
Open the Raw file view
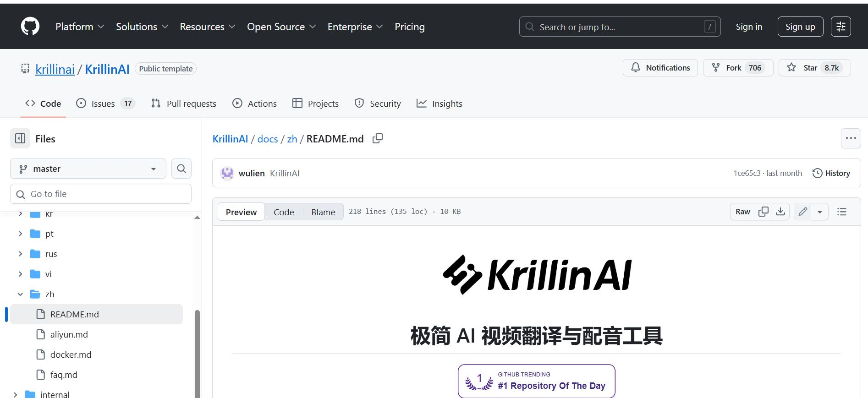(x=742, y=212)
